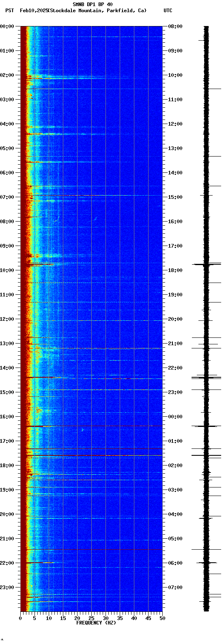
Task: Click the PST axis "09:00" label
Action: (x=7, y=246)
